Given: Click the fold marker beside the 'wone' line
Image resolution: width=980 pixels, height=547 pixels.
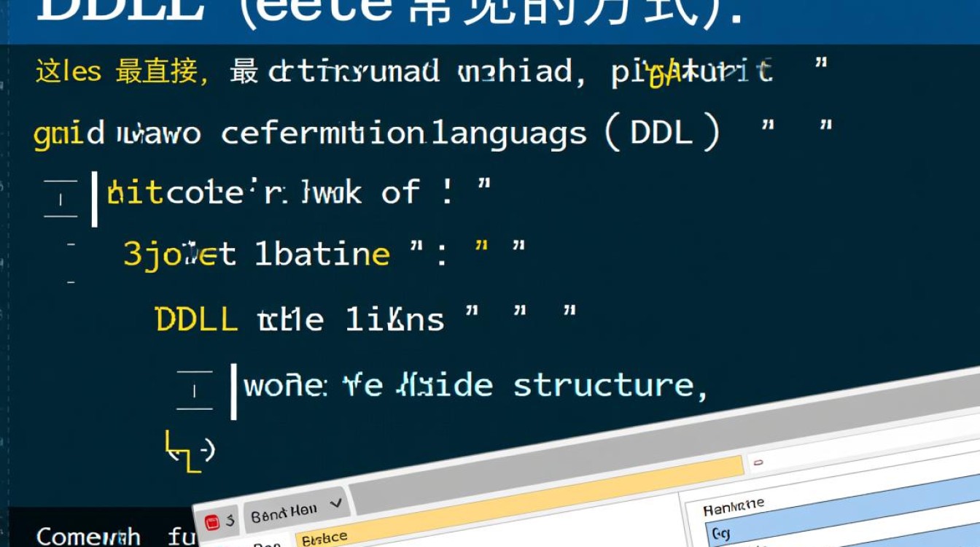Looking at the screenshot, I should click(194, 390).
